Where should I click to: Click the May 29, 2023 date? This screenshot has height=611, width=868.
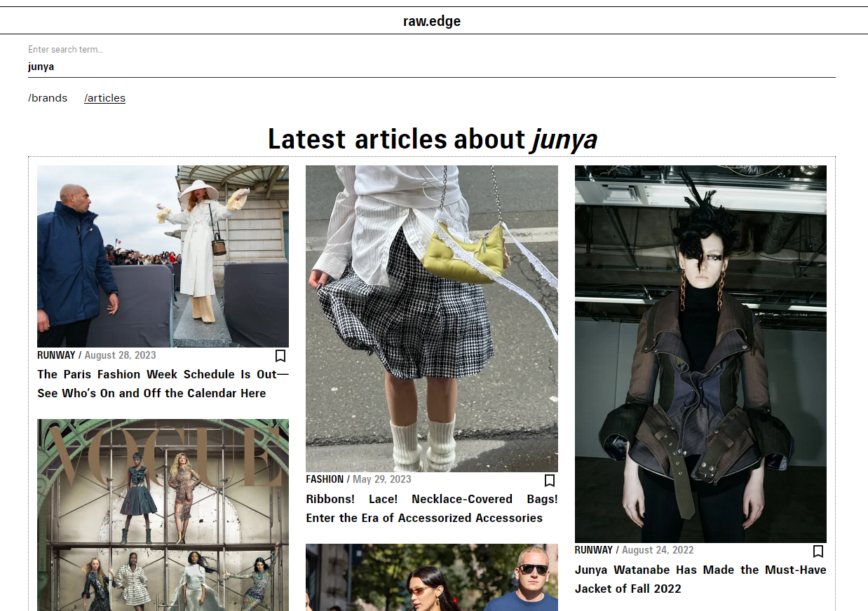(x=382, y=480)
